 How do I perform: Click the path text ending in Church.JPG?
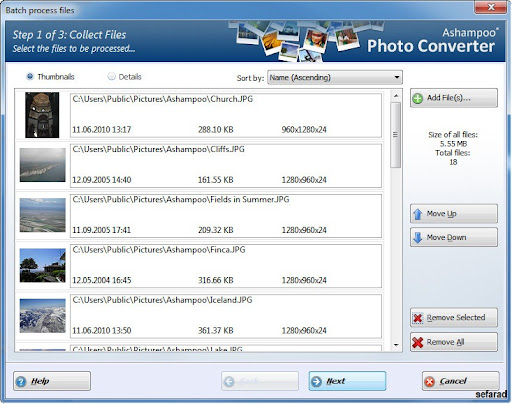tap(163, 99)
